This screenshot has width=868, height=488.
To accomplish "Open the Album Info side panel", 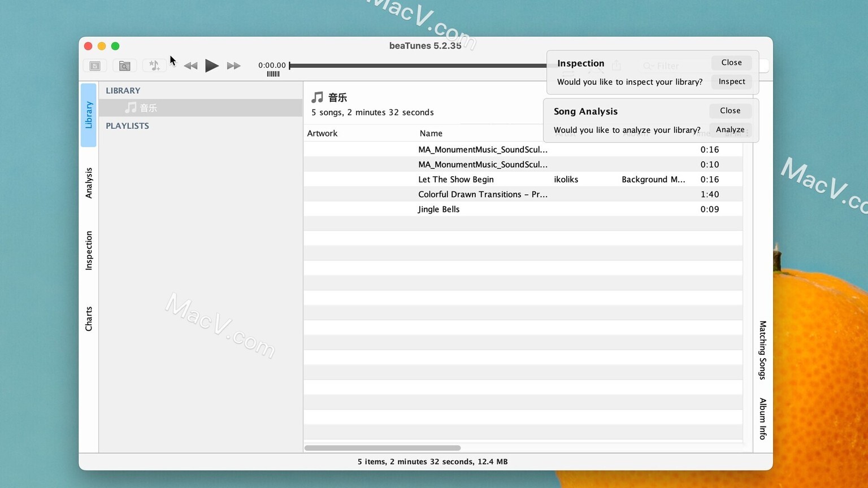I will (763, 419).
